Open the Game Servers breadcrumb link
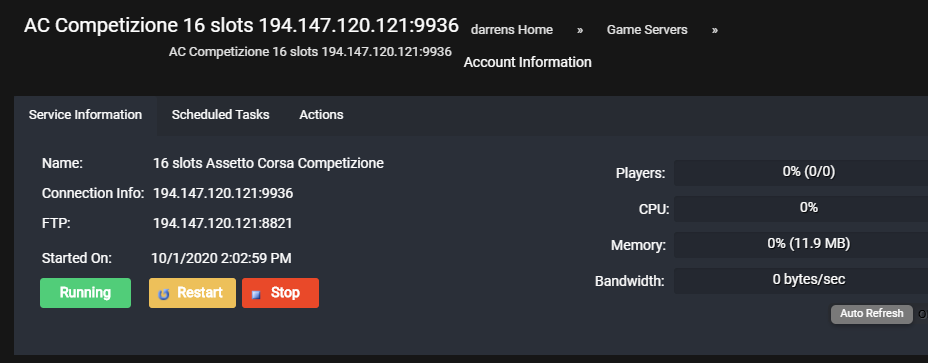Viewport: 928px width, 363px height. pyautogui.click(x=647, y=30)
